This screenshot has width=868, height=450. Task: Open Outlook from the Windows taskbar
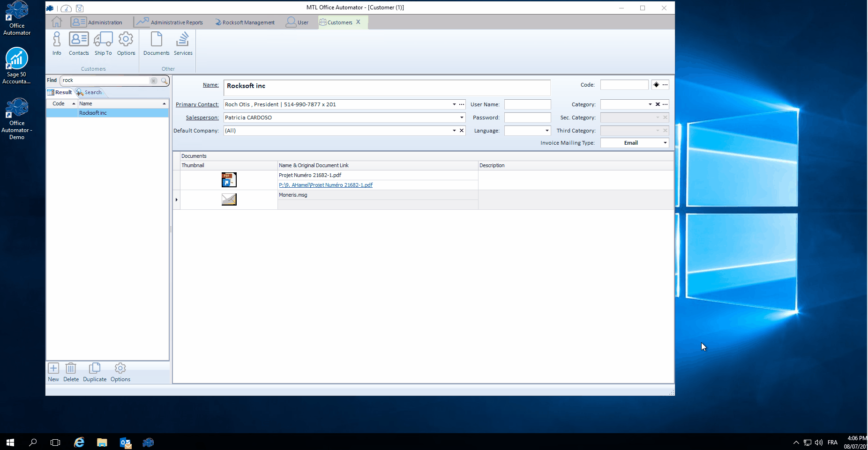click(125, 443)
